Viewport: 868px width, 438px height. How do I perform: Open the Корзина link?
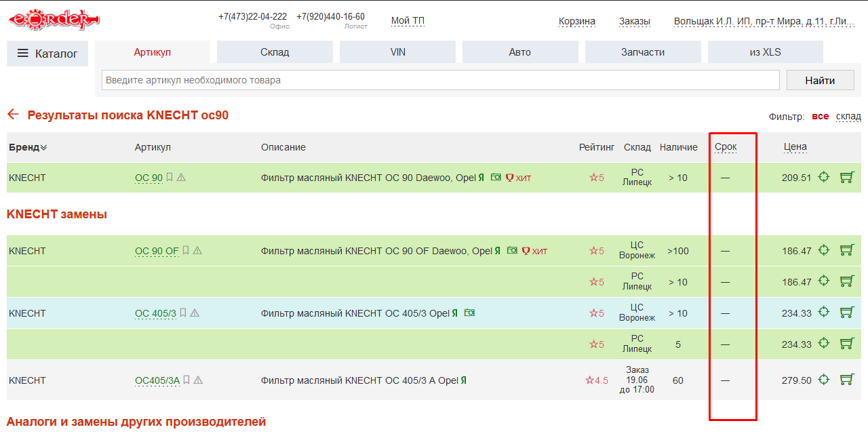(577, 21)
